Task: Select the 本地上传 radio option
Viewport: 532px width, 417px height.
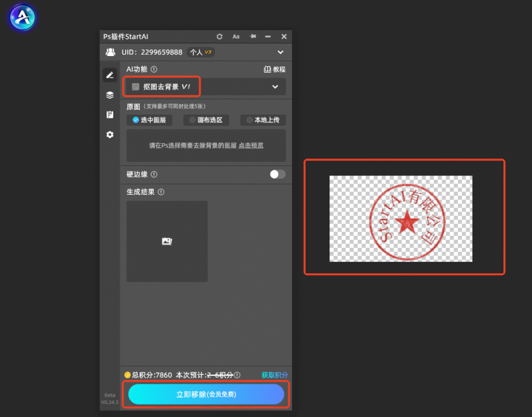Action: coord(263,120)
